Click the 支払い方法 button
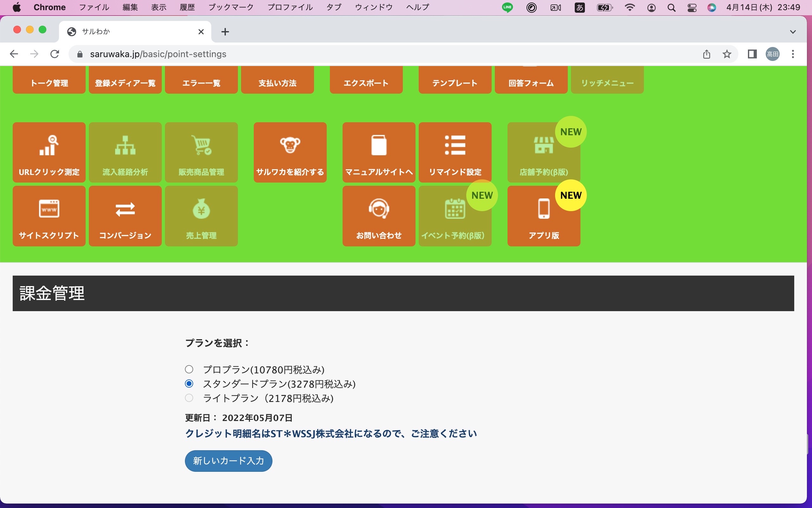Image resolution: width=812 pixels, height=508 pixels. (278, 80)
